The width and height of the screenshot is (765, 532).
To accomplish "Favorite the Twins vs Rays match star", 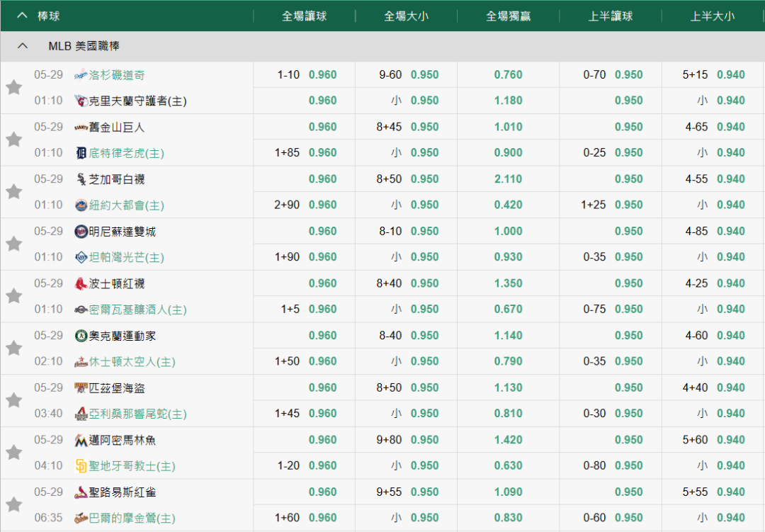I will coord(13,244).
